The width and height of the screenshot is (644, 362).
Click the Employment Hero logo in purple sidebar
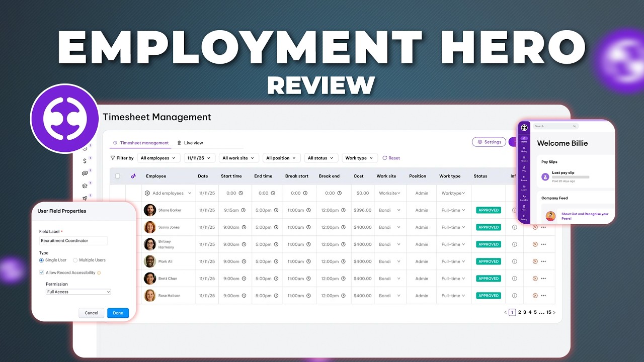click(x=524, y=127)
